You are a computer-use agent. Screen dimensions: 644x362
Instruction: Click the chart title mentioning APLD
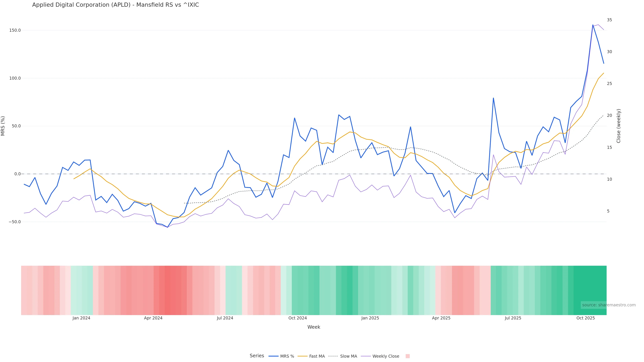coord(116,5)
